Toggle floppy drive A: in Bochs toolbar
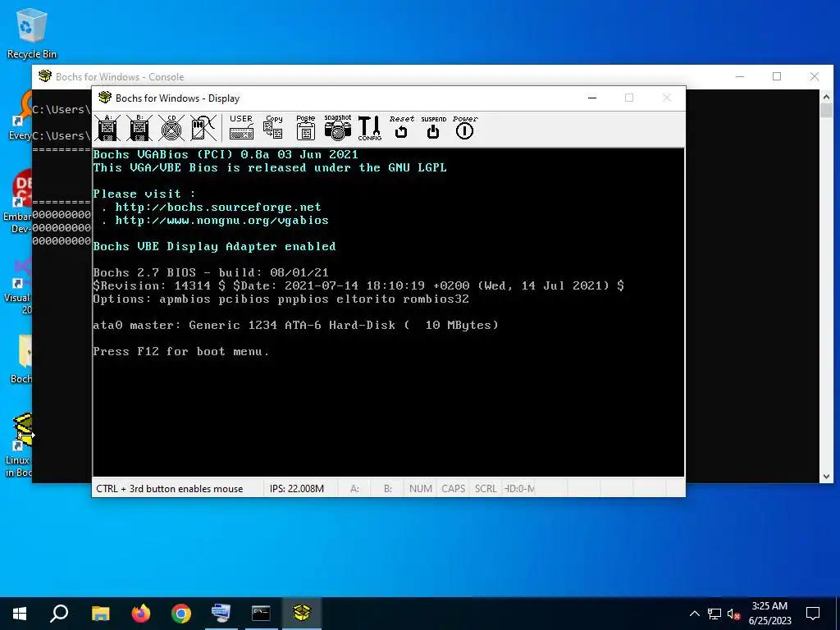Screen dimensions: 840x630 (x=107, y=128)
